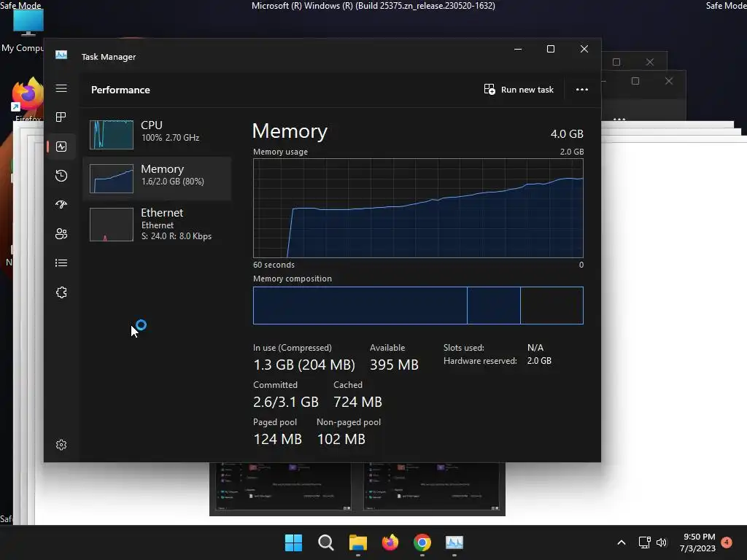Open the more options ellipsis menu

click(581, 90)
